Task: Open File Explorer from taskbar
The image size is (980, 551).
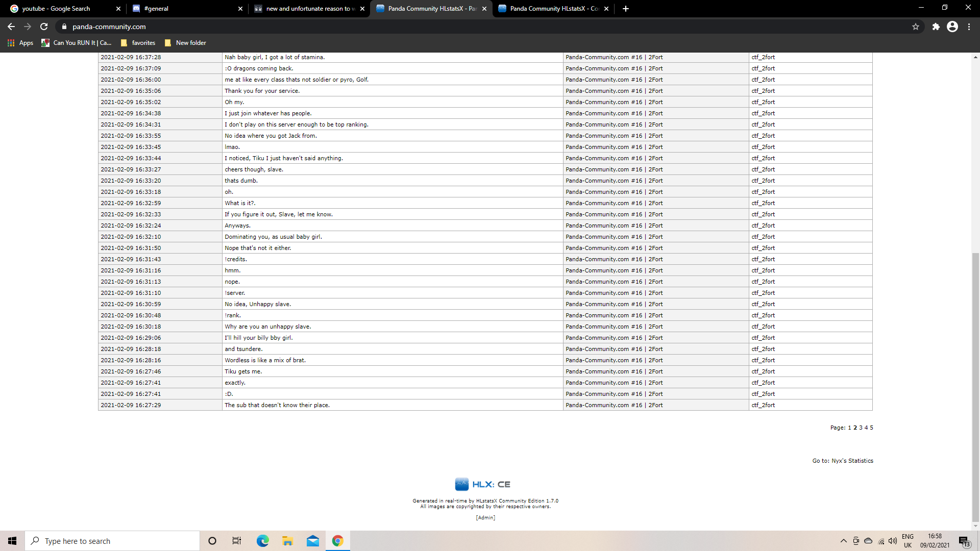Action: (287, 541)
